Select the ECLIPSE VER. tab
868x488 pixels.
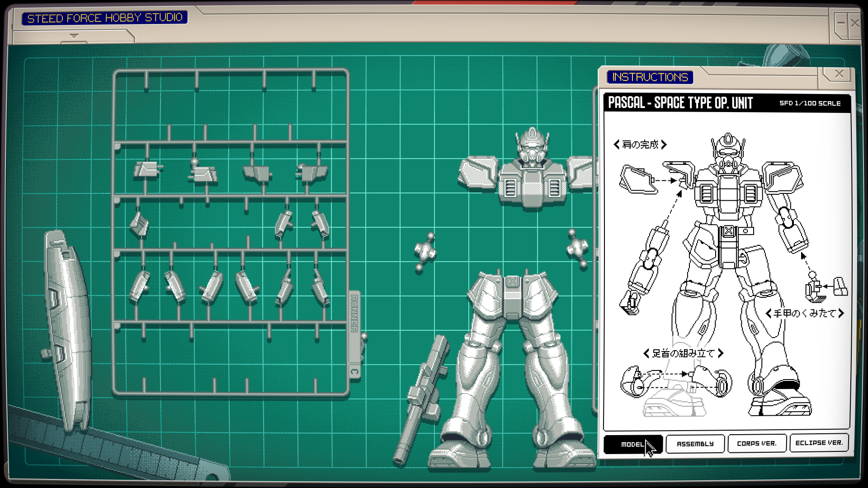819,443
